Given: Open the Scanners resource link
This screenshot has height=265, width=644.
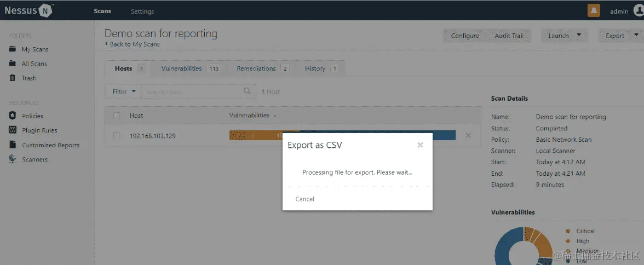Looking at the screenshot, I should click(x=34, y=159).
